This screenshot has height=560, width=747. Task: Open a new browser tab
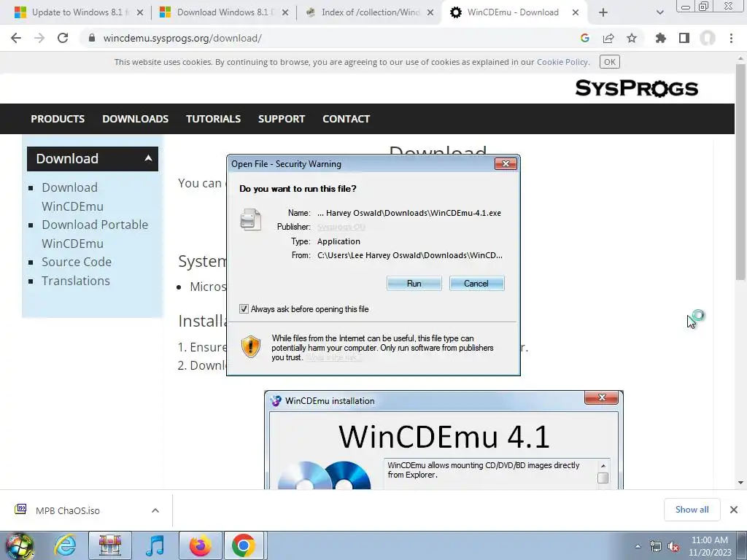[603, 13]
